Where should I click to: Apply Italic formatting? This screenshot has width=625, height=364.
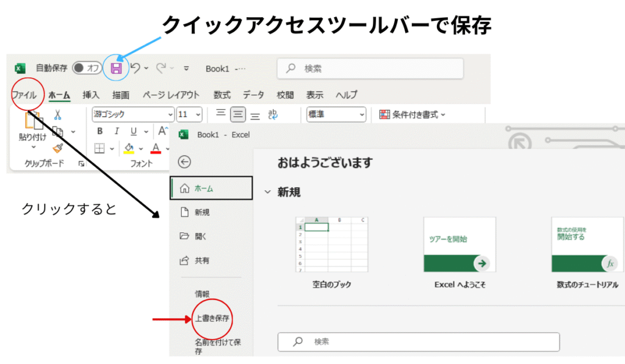click(x=116, y=131)
